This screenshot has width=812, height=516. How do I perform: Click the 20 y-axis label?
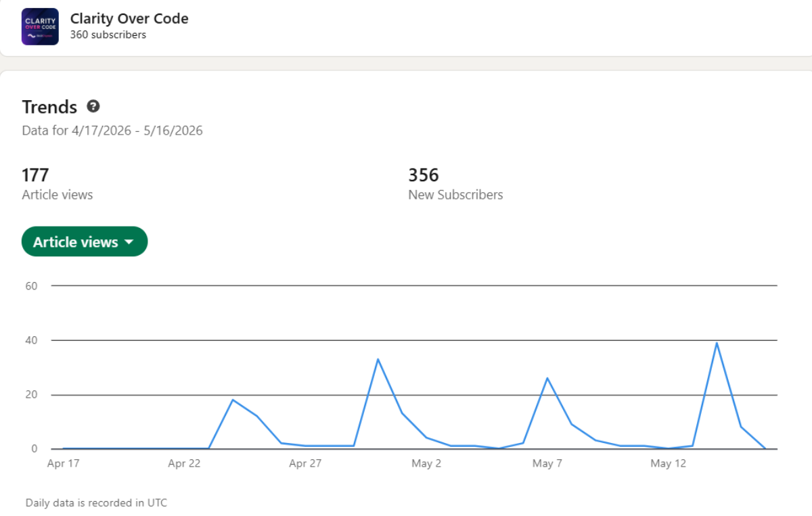pos(31,394)
